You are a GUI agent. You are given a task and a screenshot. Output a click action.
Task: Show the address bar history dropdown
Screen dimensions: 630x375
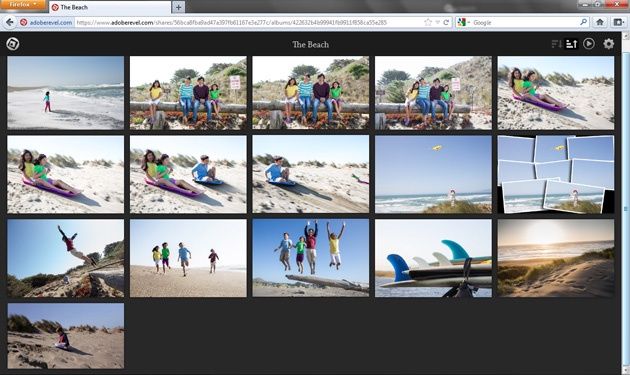click(x=438, y=23)
